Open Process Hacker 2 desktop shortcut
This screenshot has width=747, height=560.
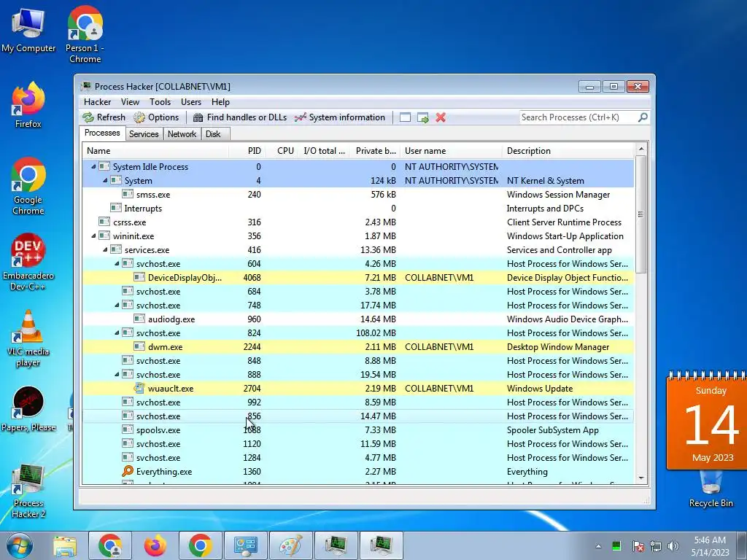pyautogui.click(x=28, y=491)
